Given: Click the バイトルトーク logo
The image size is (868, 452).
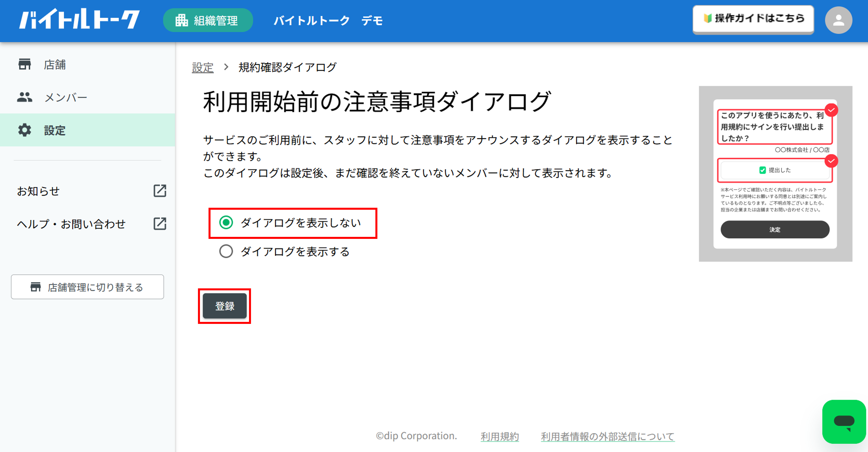Looking at the screenshot, I should tap(80, 19).
